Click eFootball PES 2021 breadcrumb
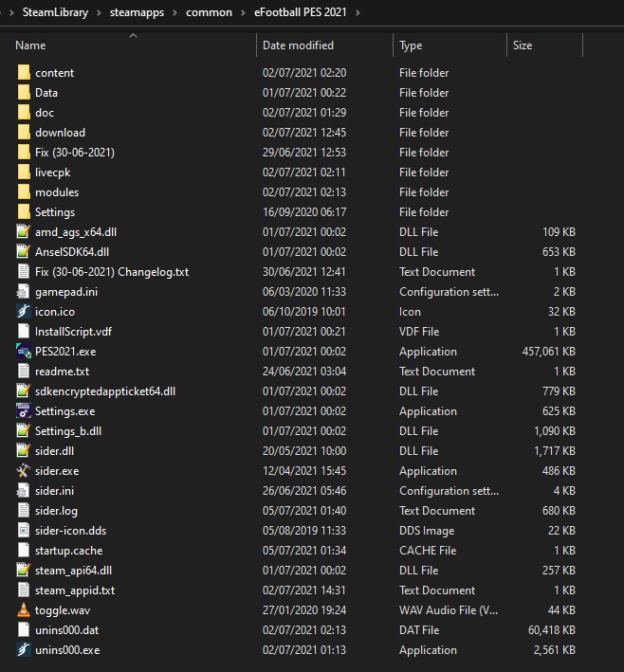This screenshot has width=624, height=672. [301, 12]
